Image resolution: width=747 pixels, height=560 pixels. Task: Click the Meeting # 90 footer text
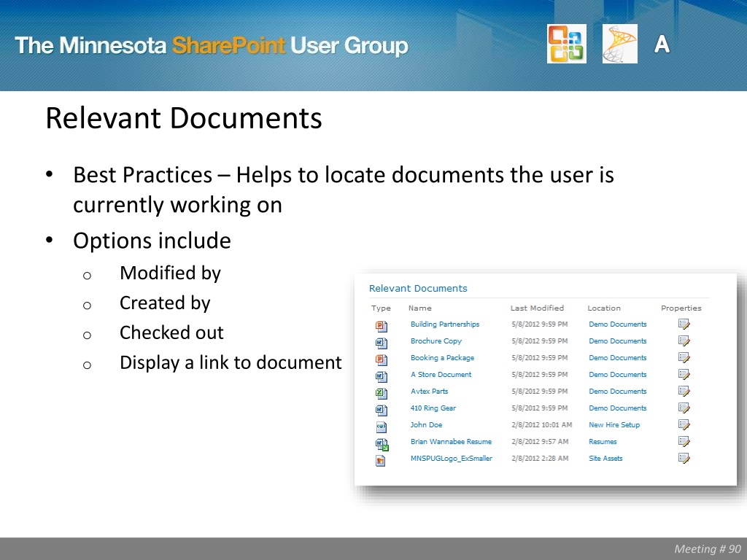pyautogui.click(x=708, y=549)
